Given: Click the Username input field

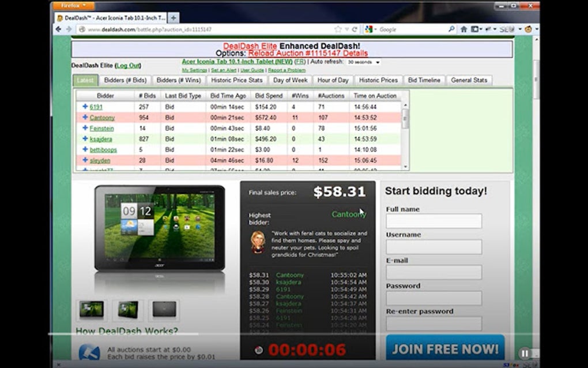Looking at the screenshot, I should pyautogui.click(x=434, y=247).
